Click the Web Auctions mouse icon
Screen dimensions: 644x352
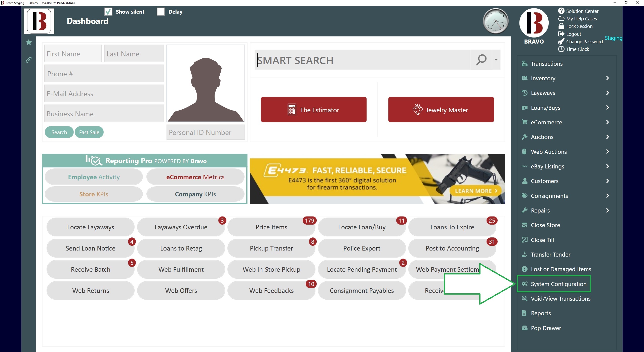click(x=524, y=152)
